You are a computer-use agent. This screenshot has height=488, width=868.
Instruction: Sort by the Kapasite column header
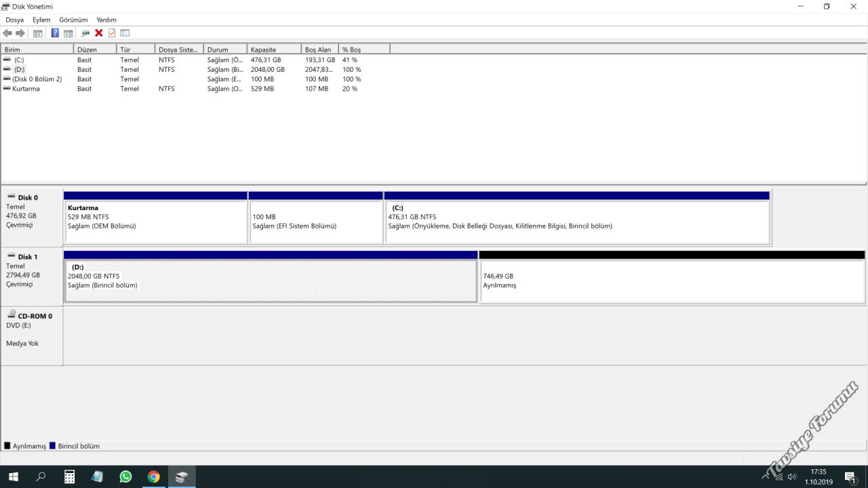tap(274, 49)
